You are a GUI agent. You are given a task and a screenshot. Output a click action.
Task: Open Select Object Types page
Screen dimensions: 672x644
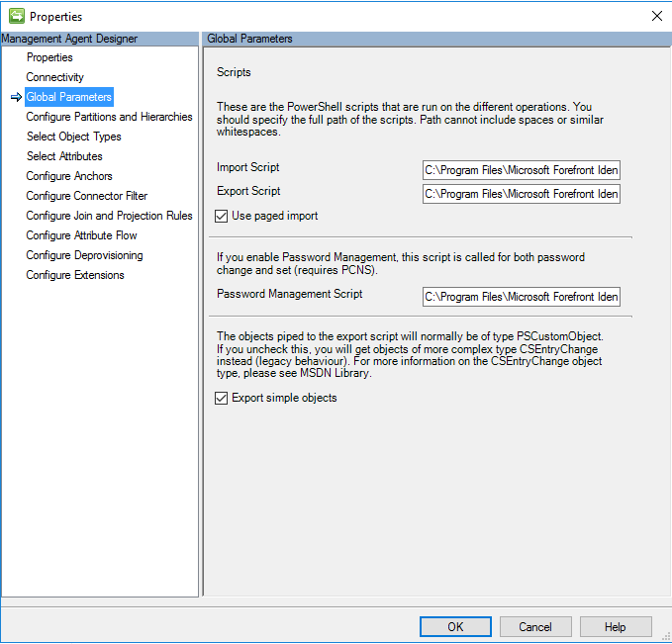(x=73, y=137)
